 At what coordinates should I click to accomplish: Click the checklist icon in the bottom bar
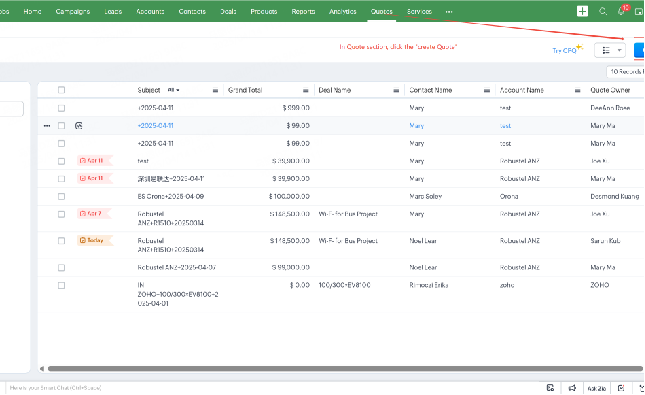coord(621,388)
